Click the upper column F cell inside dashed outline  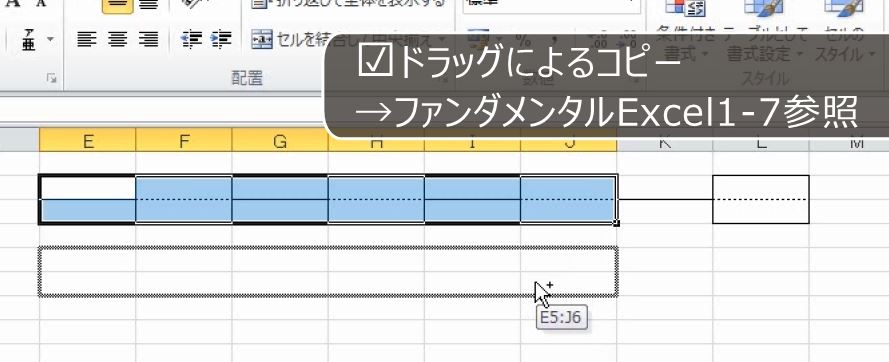tap(184, 259)
